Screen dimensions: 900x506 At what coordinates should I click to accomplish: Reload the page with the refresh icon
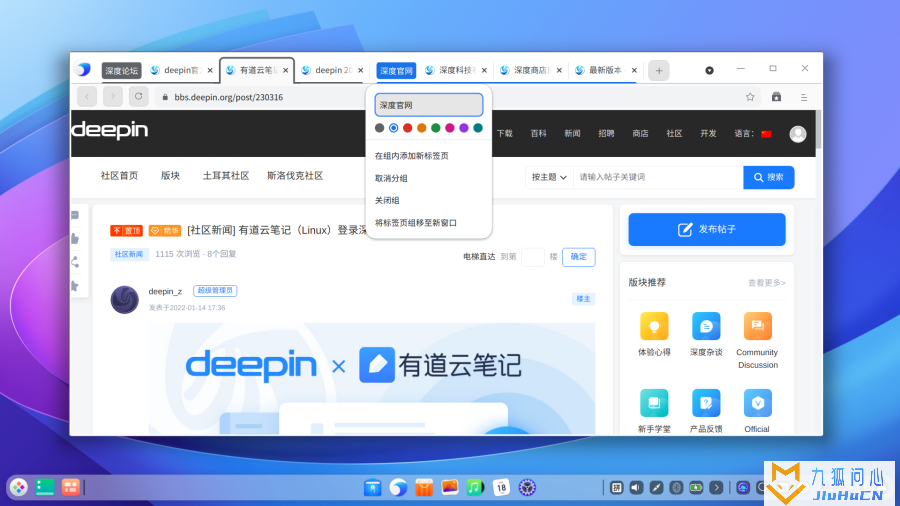point(138,96)
